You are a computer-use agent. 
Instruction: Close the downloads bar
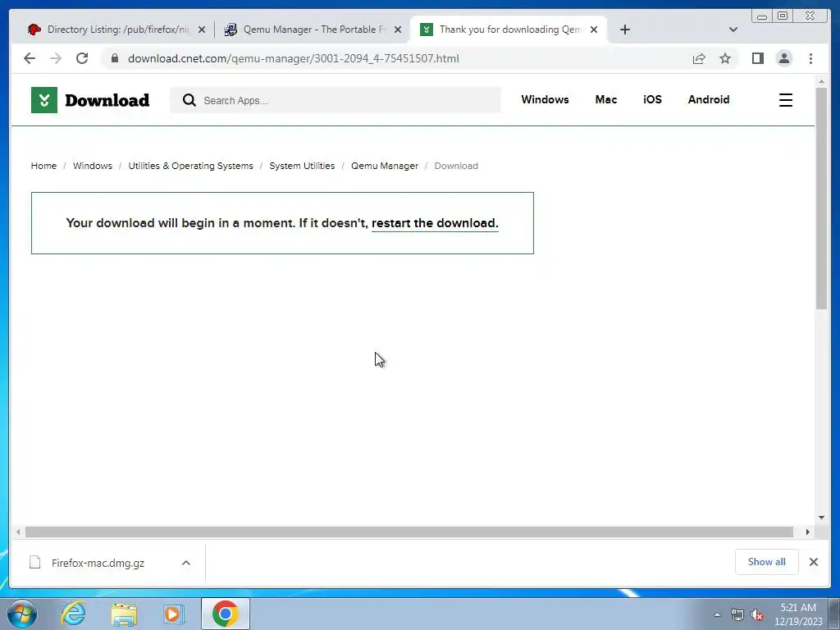pyautogui.click(x=813, y=562)
